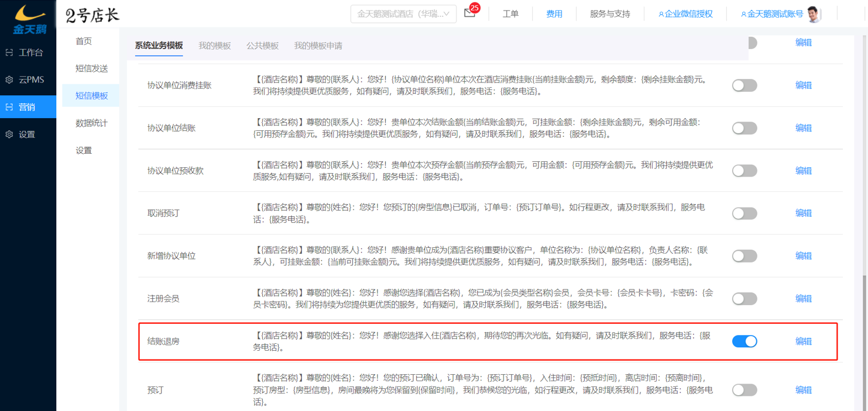The width and height of the screenshot is (868, 411).
Task: Enable the 协议单位消费挂账 template switch
Action: click(745, 85)
